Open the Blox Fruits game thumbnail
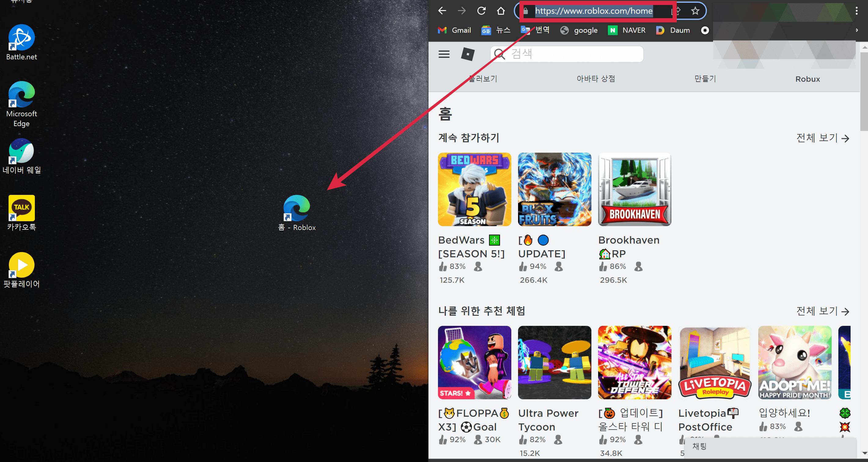868x462 pixels. click(x=555, y=189)
